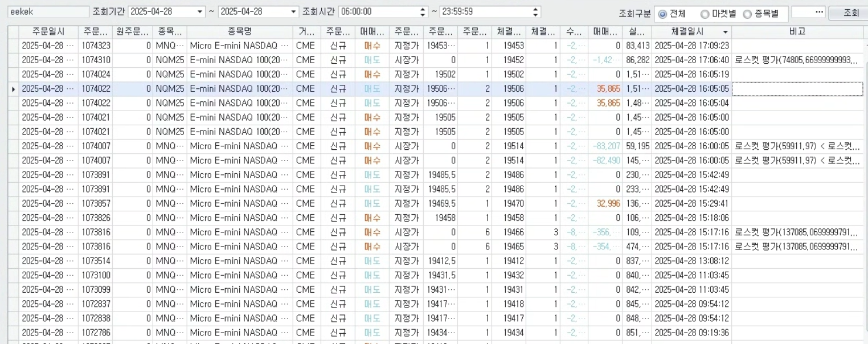Click the -356 loss cell at 15:17:16
The height and width of the screenshot is (344, 868).
pos(605,232)
